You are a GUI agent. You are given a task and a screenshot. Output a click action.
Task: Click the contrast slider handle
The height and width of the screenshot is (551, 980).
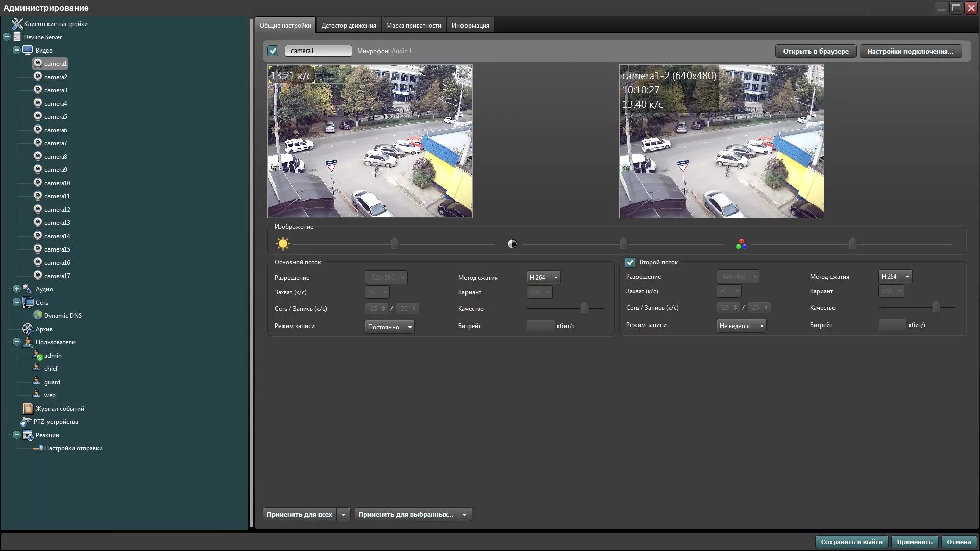624,243
